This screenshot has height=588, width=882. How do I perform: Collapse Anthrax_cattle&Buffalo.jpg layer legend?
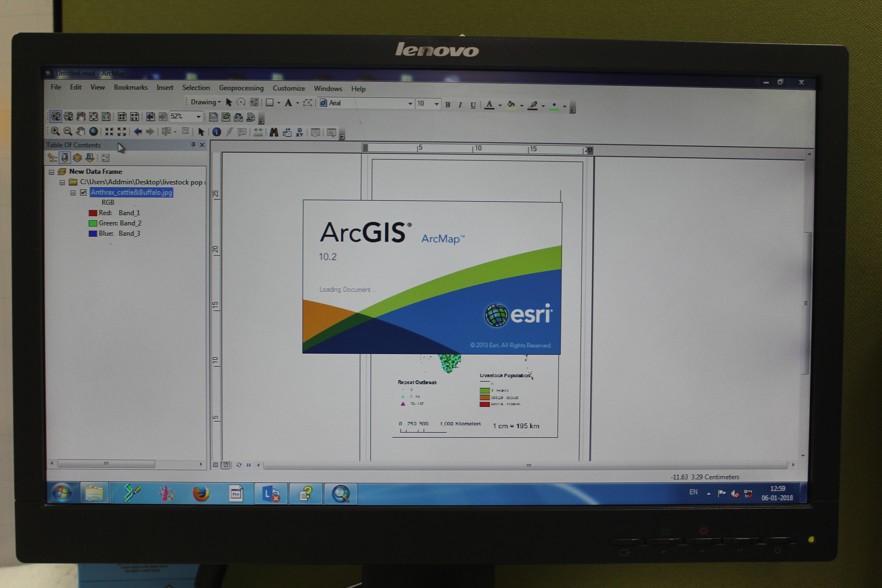(73, 193)
